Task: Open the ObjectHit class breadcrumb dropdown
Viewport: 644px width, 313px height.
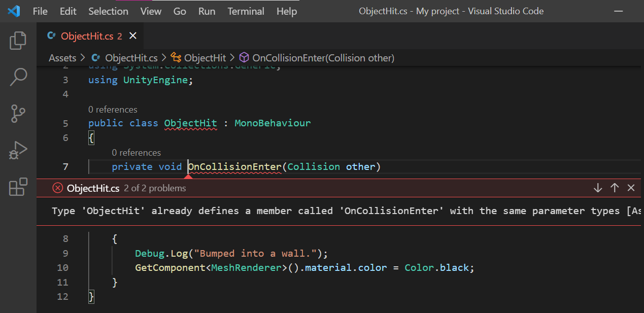Action: pyautogui.click(x=205, y=58)
